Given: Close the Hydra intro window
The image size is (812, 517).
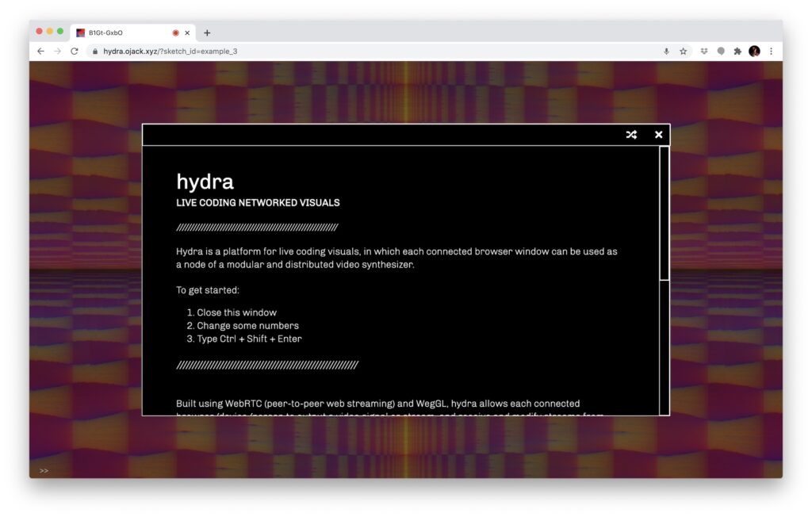Looking at the screenshot, I should pos(658,134).
